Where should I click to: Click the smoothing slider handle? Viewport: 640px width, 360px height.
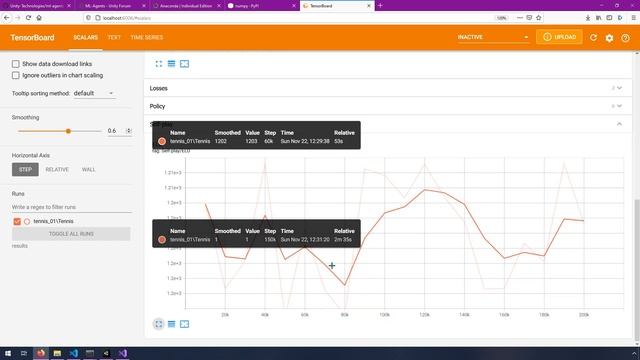68,131
